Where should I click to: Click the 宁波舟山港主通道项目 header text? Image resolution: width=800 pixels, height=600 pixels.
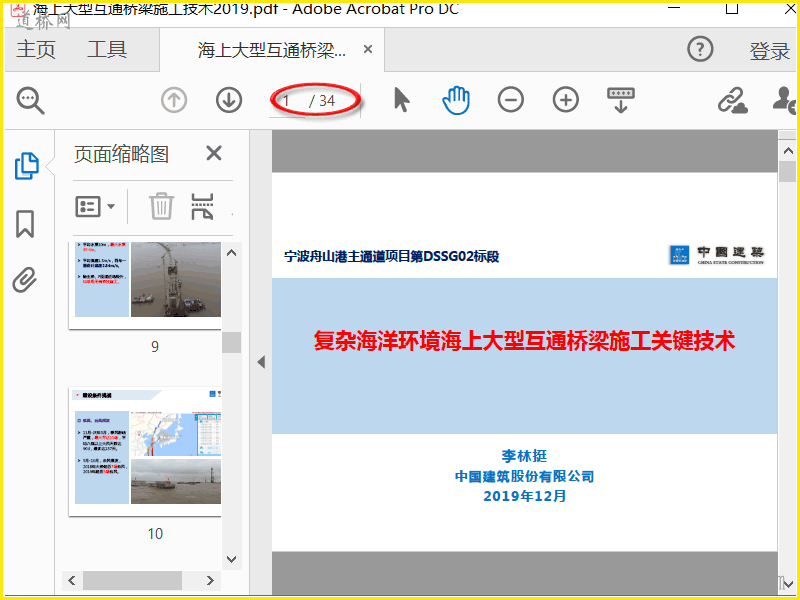391,256
